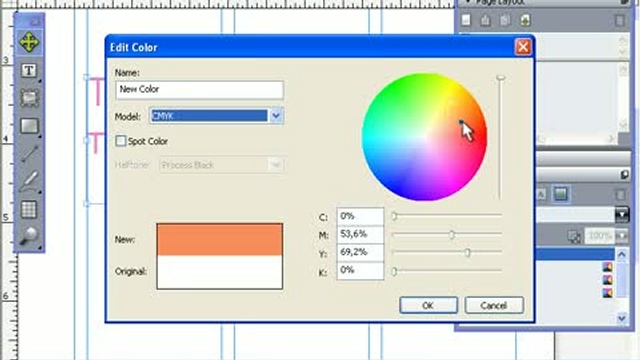This screenshot has height=360, width=640.
Task: Close the Edit Color dialog
Action: click(x=523, y=47)
